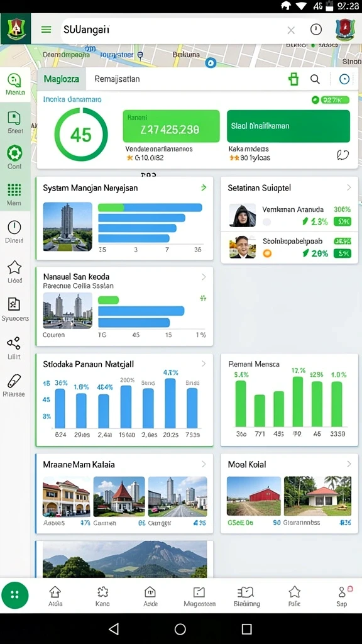Tap the Android recent apps square button
The width and height of the screenshot is (362, 644).
[x=246, y=629]
